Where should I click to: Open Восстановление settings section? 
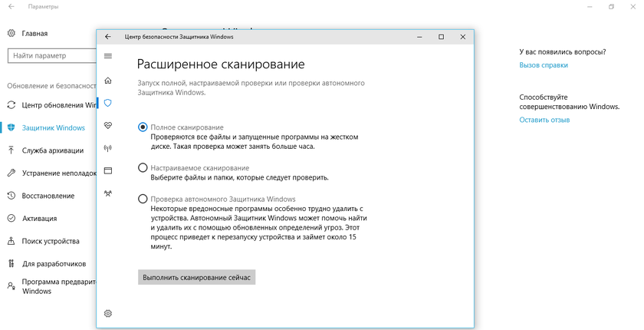[48, 196]
